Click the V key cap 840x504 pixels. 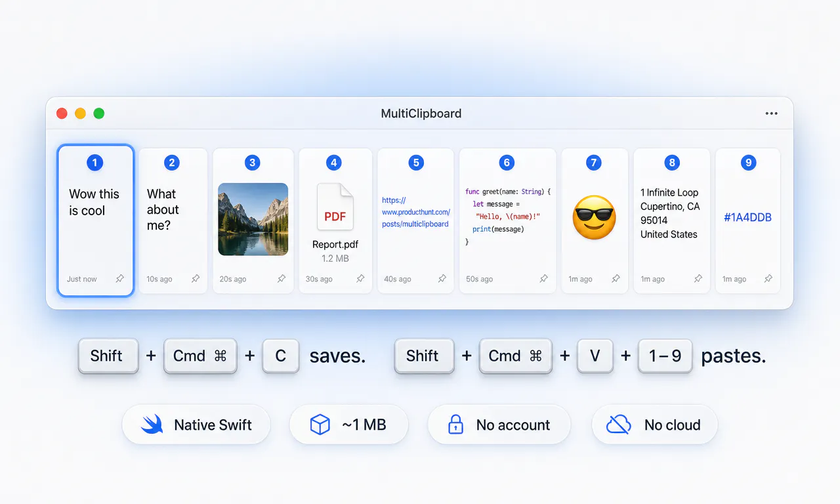coord(595,356)
